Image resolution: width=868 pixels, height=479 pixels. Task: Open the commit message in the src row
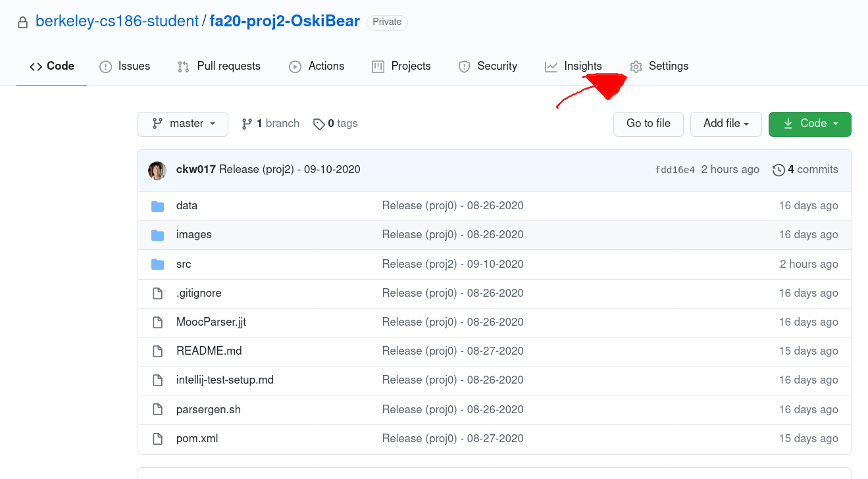(453, 265)
